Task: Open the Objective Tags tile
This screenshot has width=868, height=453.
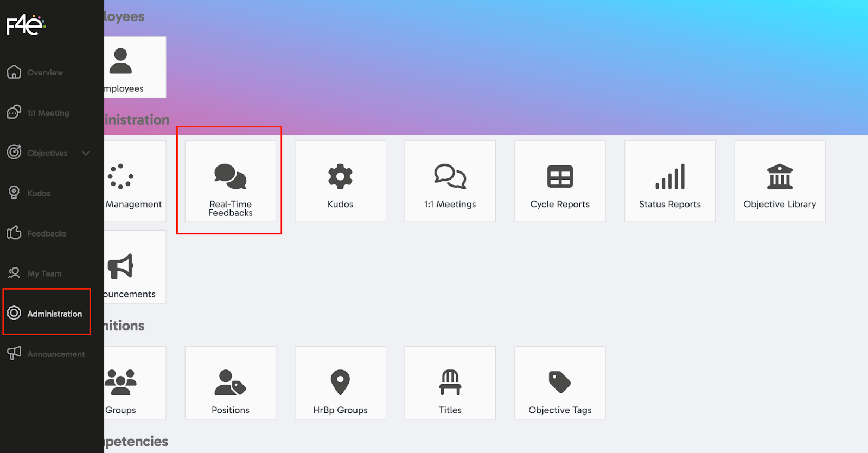Action: click(x=560, y=383)
